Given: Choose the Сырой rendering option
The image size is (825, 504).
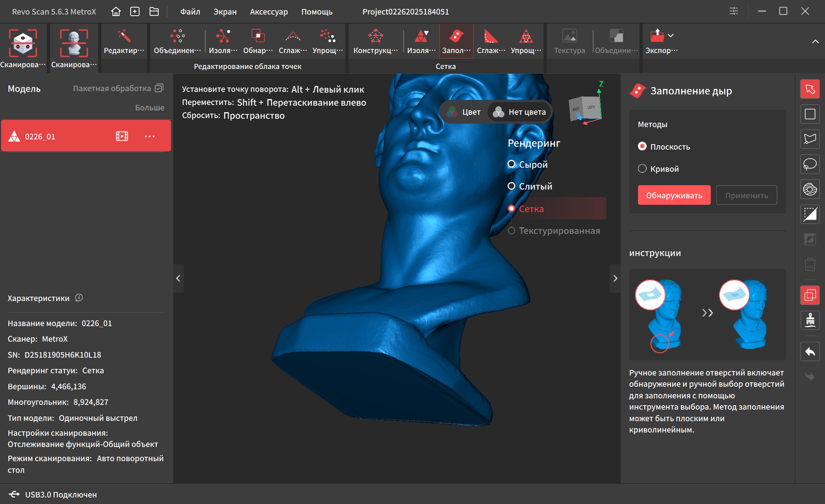Looking at the screenshot, I should (511, 164).
